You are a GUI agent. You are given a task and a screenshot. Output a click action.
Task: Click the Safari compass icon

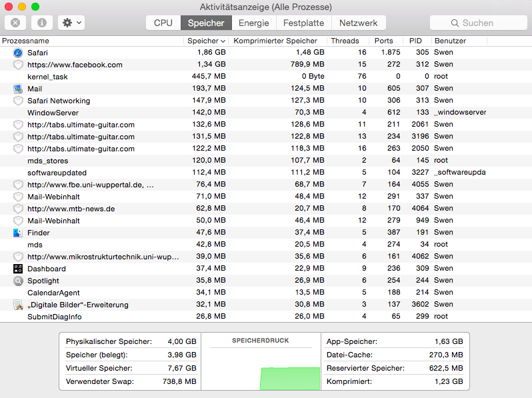pos(18,53)
